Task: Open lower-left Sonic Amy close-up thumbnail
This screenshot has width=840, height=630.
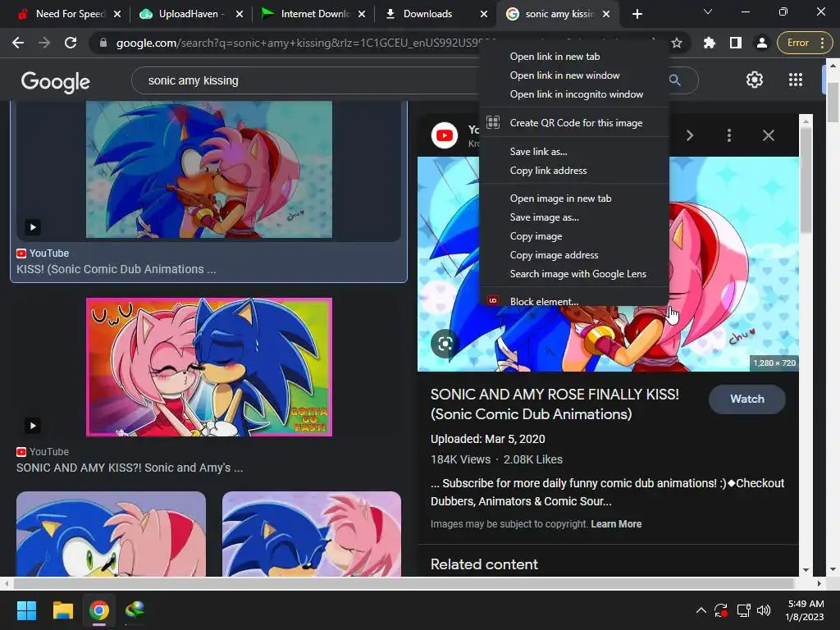Action: (x=111, y=534)
